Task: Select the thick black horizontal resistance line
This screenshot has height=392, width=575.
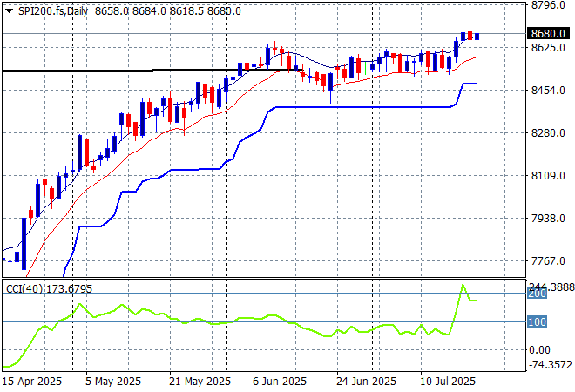Action: [x=131, y=70]
